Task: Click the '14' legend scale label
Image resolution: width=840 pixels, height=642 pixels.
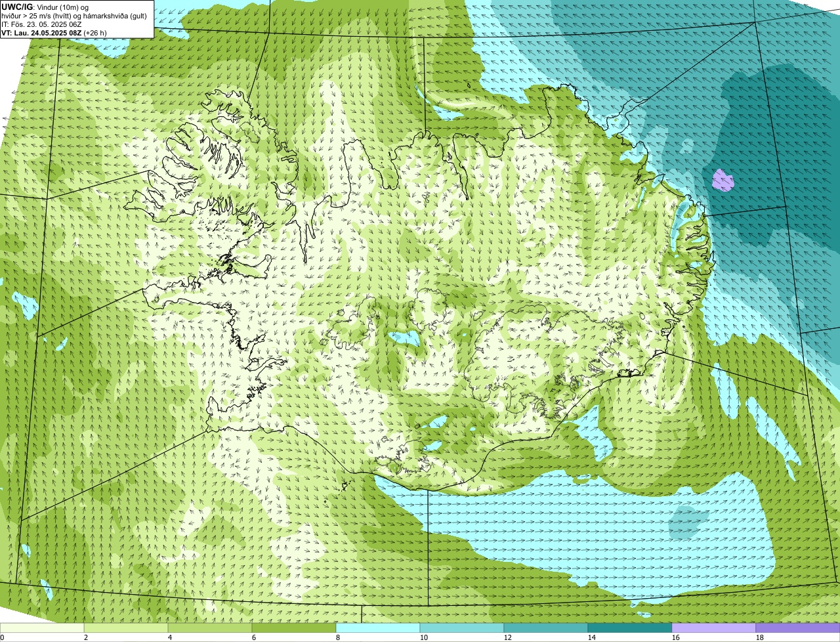Action: pos(592,637)
